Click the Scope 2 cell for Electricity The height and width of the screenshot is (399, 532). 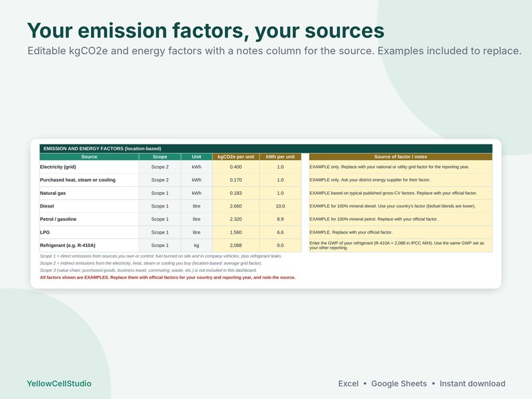tap(160, 167)
